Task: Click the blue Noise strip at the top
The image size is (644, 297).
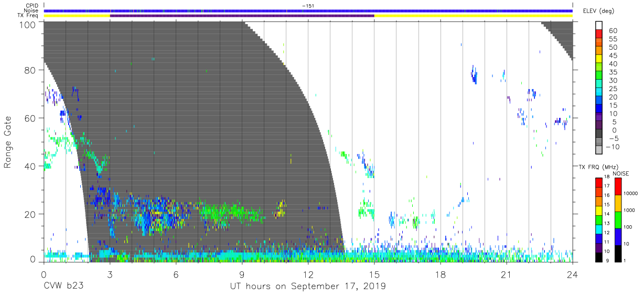Action: (x=308, y=10)
